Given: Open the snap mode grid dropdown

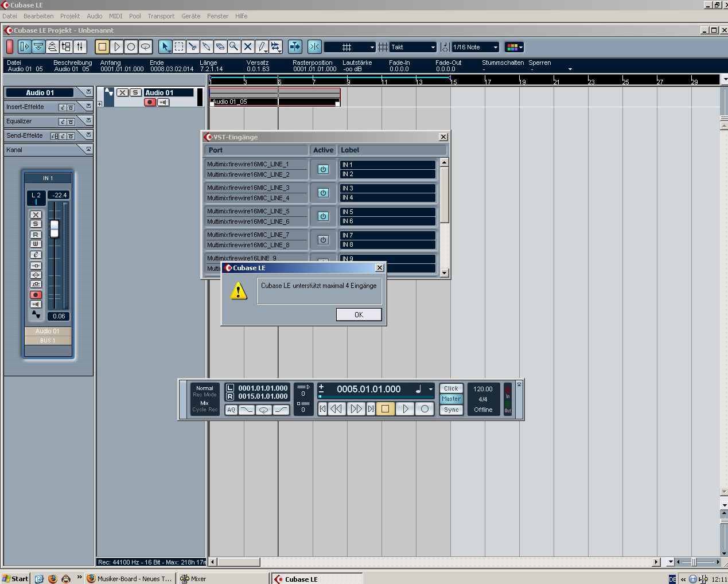Looking at the screenshot, I should tap(350, 47).
